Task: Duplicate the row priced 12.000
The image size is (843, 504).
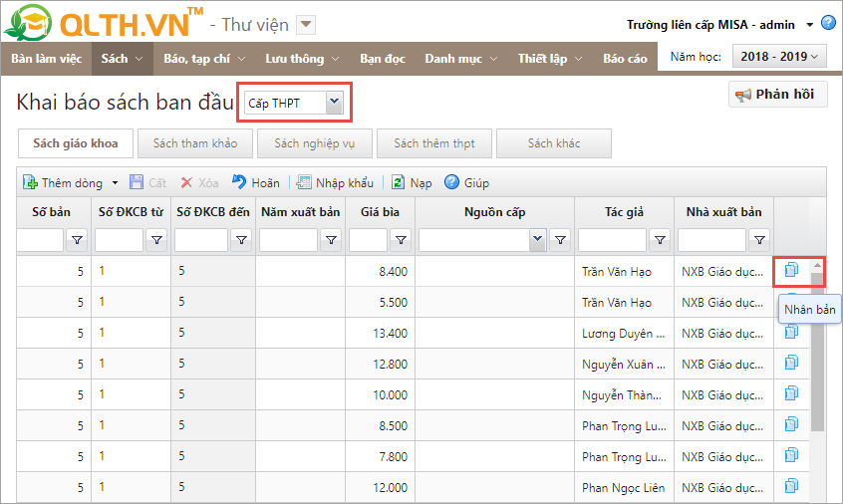Action: coord(791,486)
